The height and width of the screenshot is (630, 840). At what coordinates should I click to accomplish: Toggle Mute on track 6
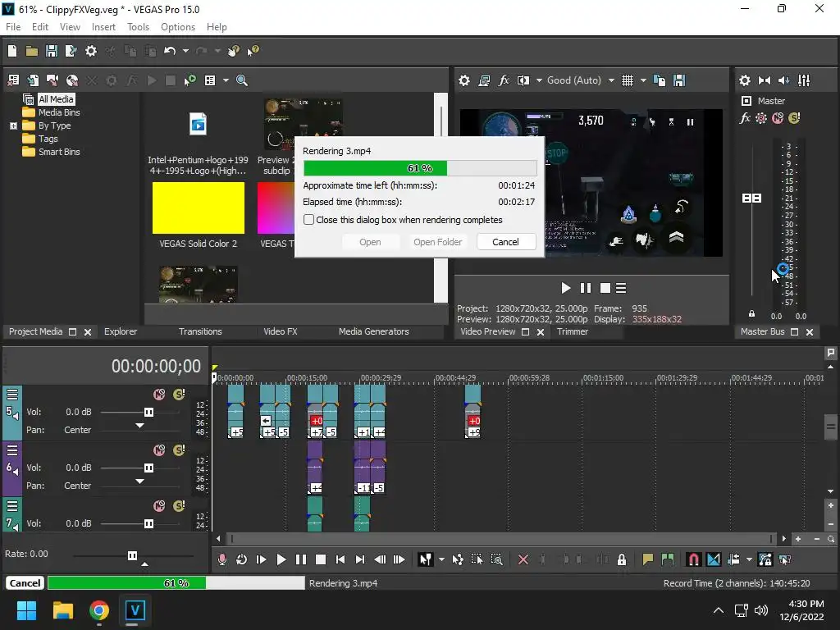coord(159,450)
